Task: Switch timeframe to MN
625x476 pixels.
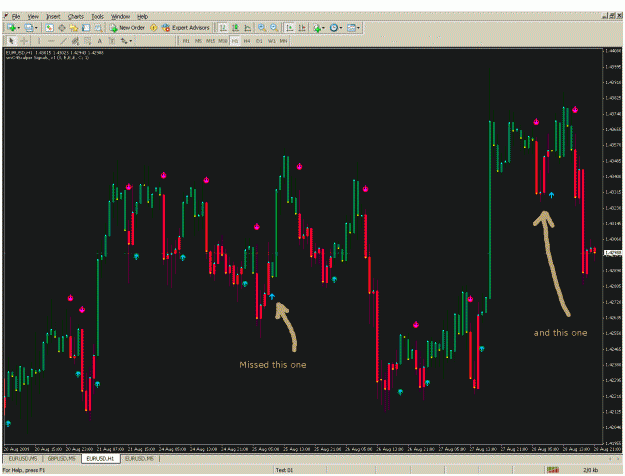Action: point(283,41)
